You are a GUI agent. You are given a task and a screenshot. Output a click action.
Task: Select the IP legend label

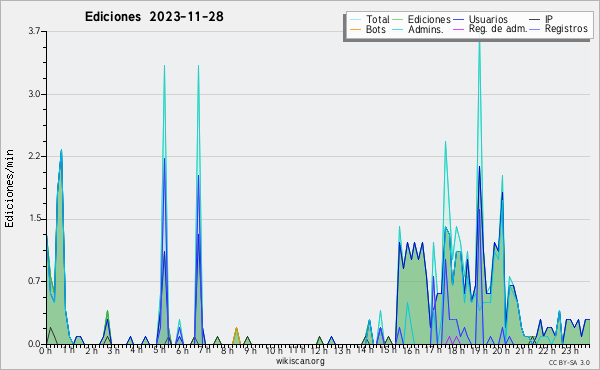click(x=549, y=19)
